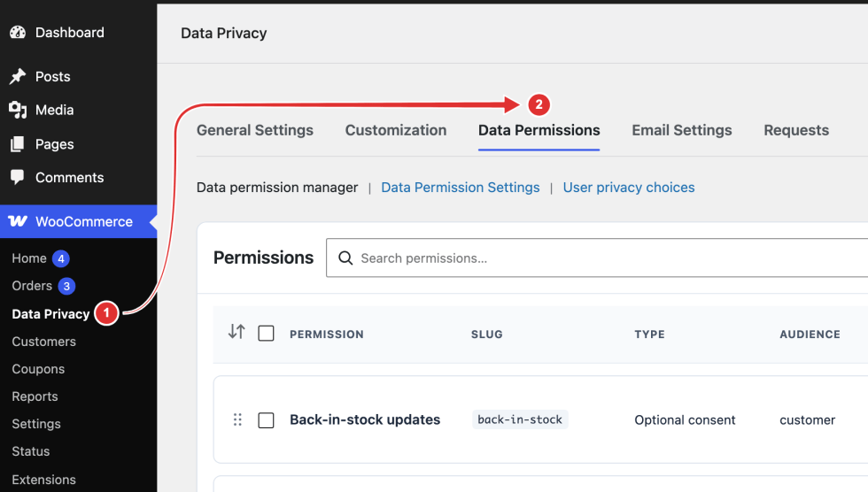Open Data Permission Settings link
868x492 pixels.
tap(460, 188)
